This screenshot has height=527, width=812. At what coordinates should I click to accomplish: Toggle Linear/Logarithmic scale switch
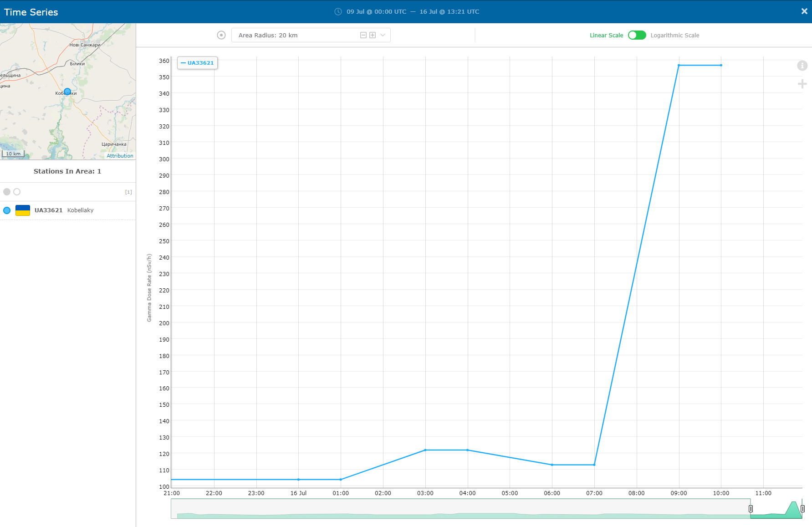pos(637,35)
